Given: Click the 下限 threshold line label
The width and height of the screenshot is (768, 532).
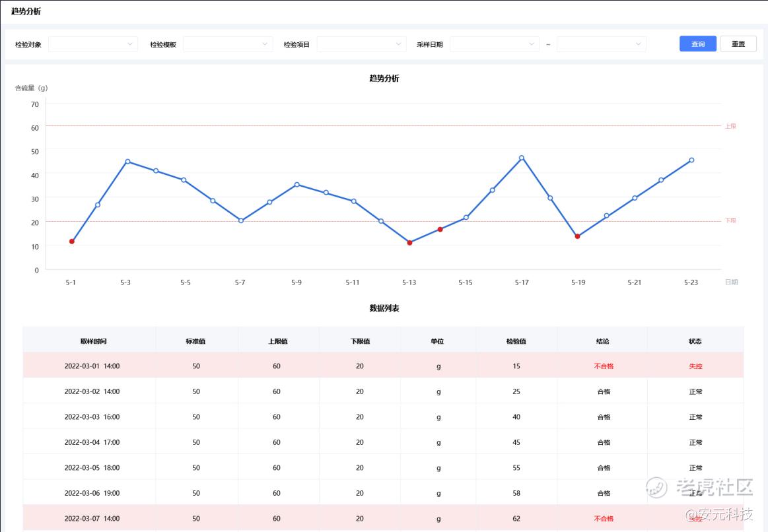Looking at the screenshot, I should coord(730,220).
